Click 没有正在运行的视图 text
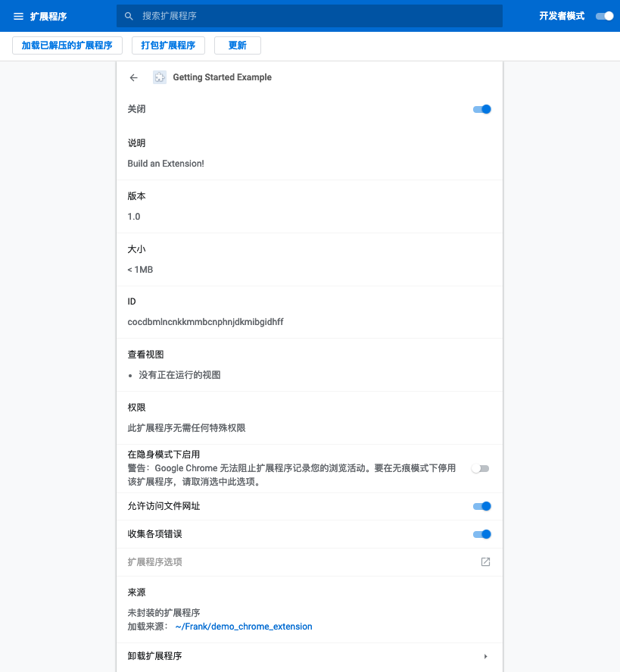Screen dimensions: 620x672 pyautogui.click(x=180, y=375)
